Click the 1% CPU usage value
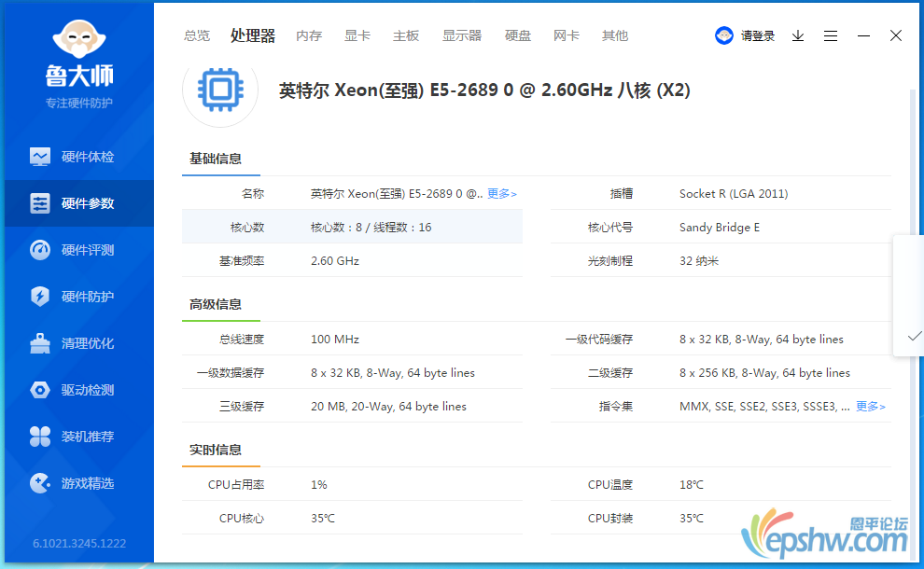 [319, 485]
